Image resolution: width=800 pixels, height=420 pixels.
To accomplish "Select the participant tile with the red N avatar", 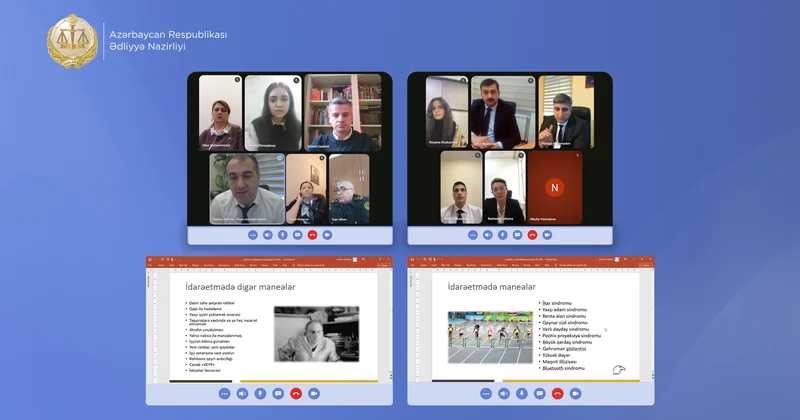I will click(555, 188).
